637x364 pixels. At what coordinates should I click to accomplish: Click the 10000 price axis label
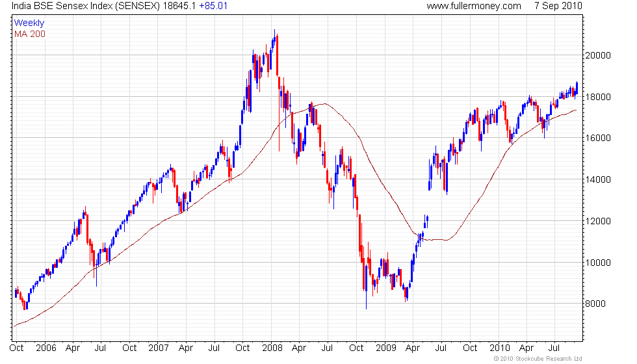[x=597, y=263]
